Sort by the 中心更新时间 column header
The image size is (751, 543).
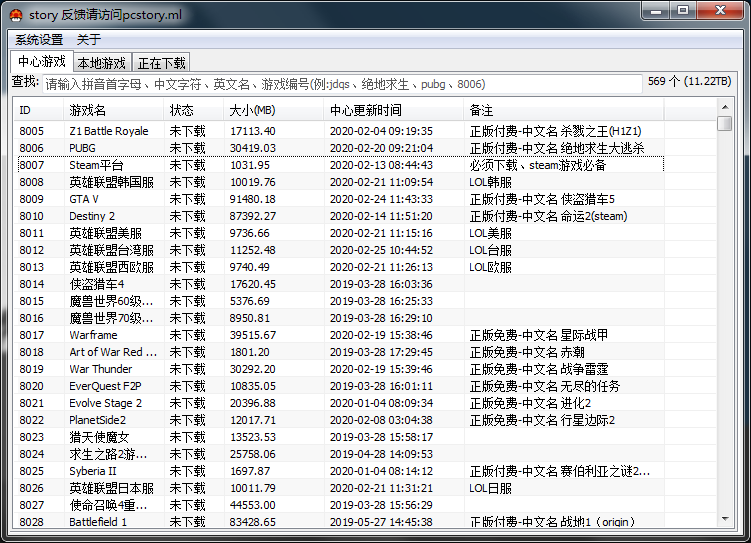click(x=394, y=111)
